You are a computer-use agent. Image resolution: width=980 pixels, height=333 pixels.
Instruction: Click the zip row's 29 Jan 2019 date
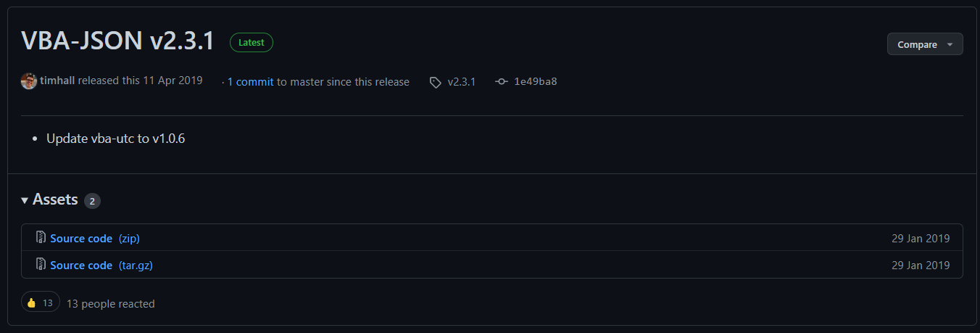[x=920, y=238]
